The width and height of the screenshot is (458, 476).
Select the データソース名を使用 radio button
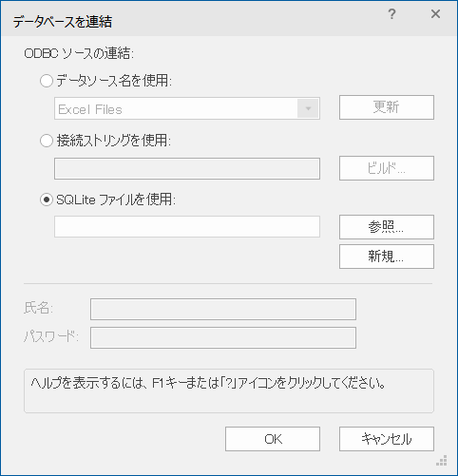[47, 81]
